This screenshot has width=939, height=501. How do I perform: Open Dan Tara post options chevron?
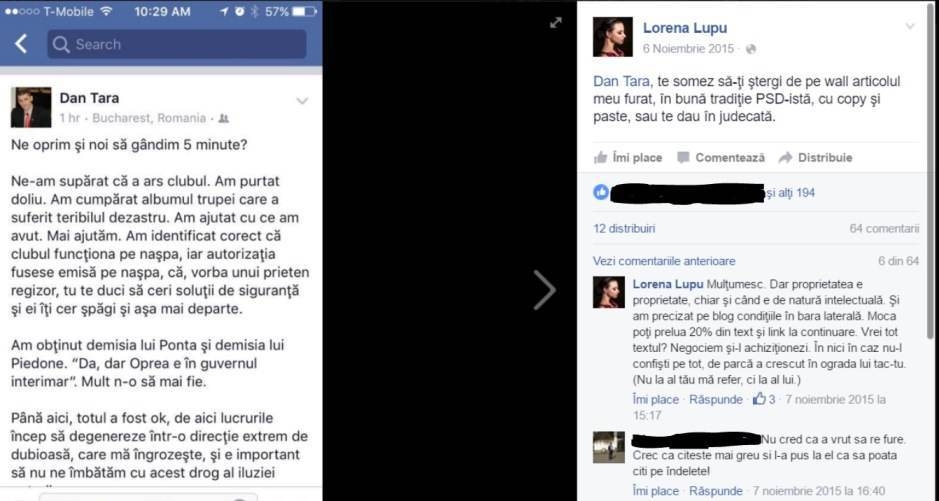point(302,101)
